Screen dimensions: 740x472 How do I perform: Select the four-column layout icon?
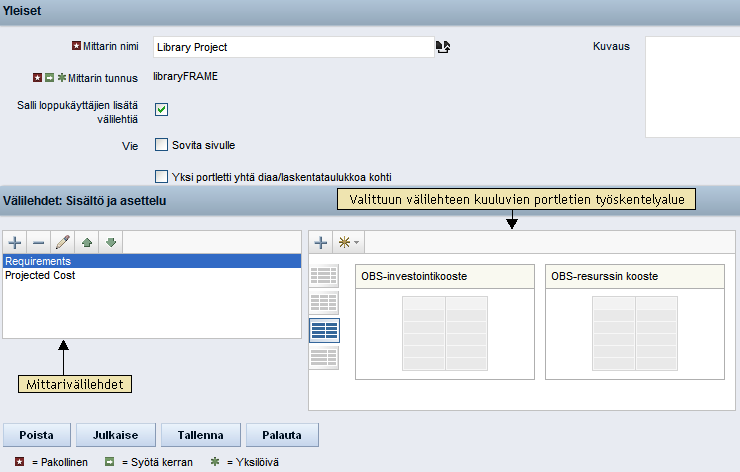coord(324,276)
